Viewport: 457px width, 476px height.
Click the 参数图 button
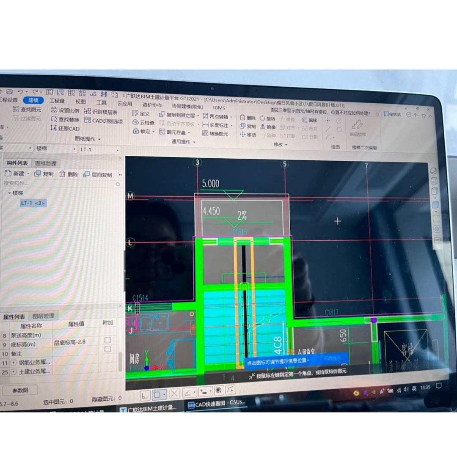click(20, 390)
